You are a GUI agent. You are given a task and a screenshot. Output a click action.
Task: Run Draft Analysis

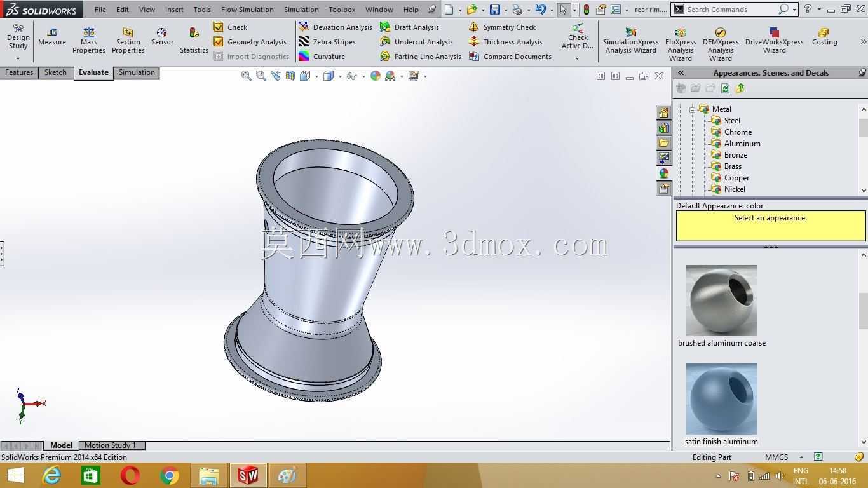[x=410, y=27]
